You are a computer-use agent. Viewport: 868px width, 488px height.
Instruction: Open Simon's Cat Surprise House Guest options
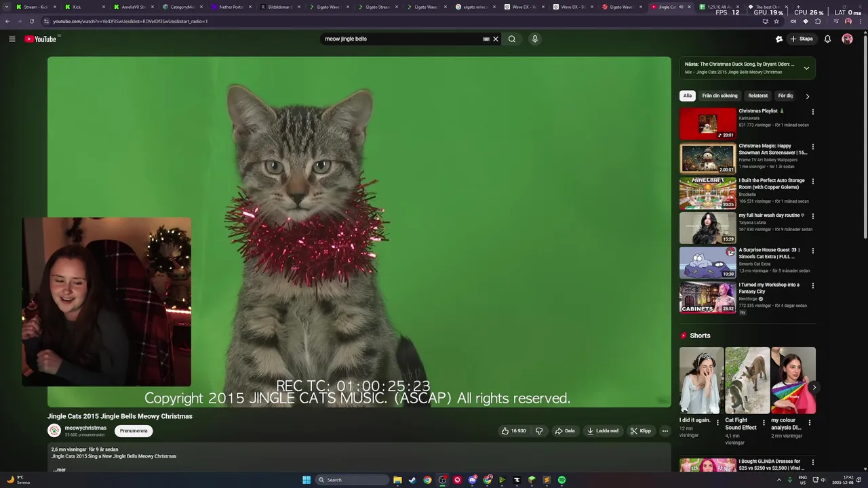point(812,251)
